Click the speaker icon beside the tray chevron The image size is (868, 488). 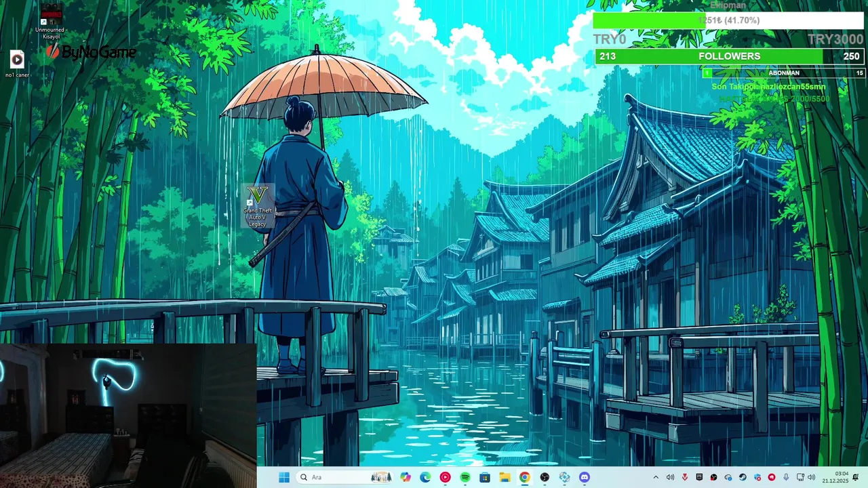pos(670,477)
